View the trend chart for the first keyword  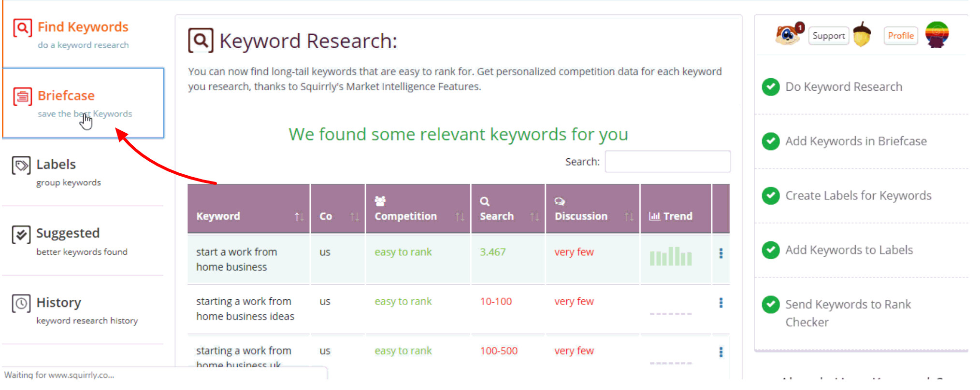coord(670,257)
